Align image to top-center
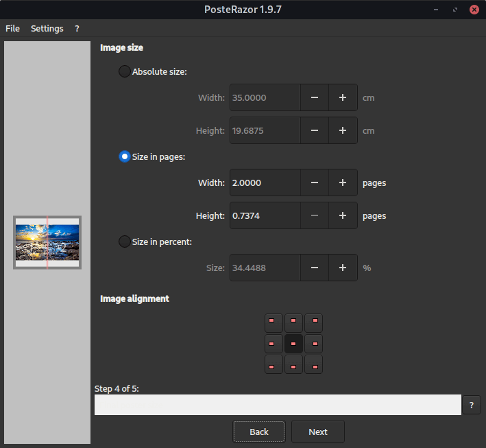 pos(293,322)
